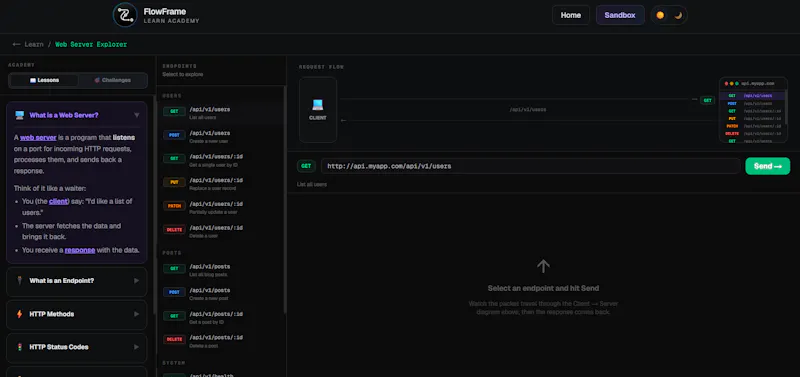Open the FlowFrame logo icon

coord(125,15)
